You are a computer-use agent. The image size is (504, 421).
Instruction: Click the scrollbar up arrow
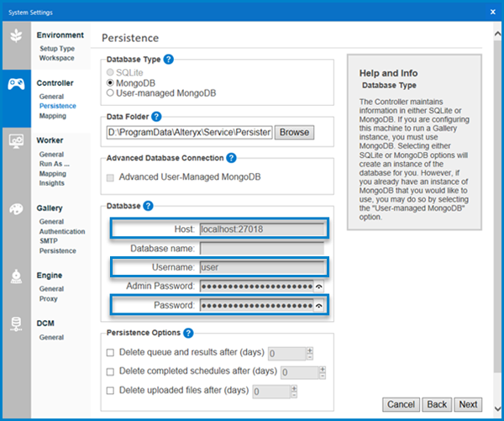[x=497, y=34]
